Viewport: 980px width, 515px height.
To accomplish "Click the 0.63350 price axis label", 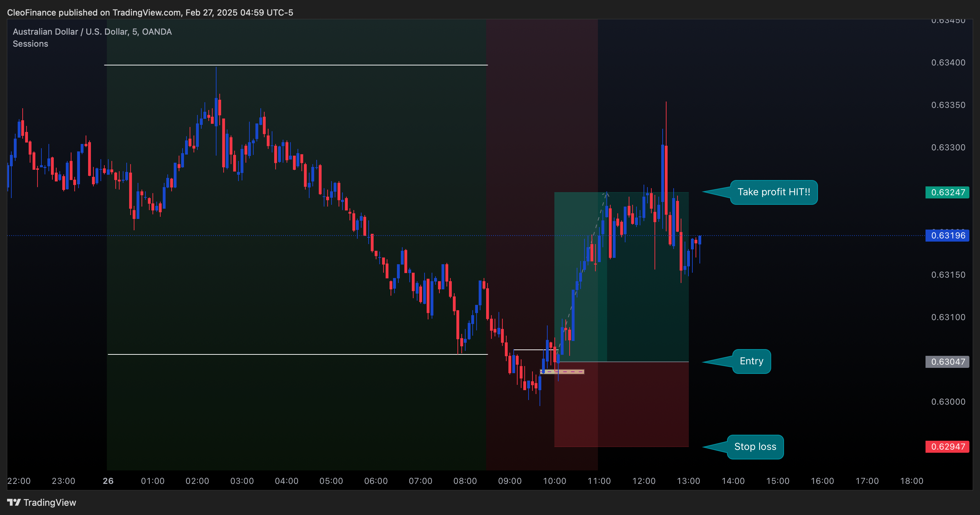I will pos(948,105).
